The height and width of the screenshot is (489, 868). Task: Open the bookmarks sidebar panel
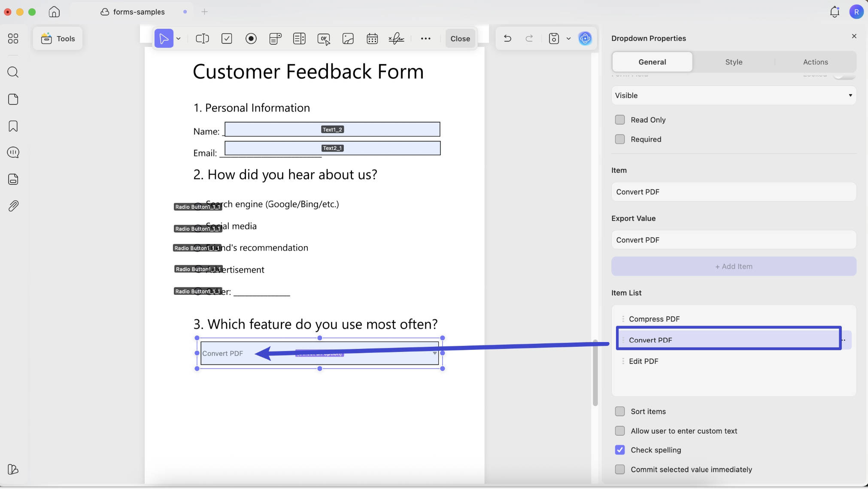[13, 126]
